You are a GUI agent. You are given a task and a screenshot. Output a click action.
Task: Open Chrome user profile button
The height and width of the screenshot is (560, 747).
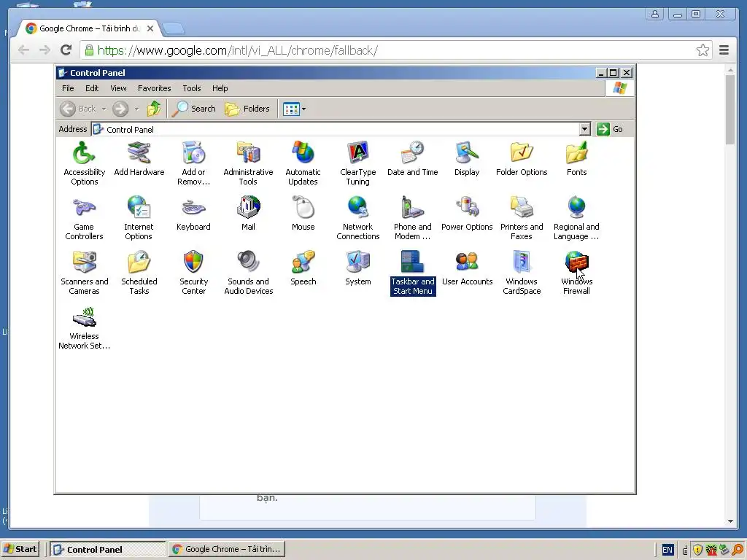tap(655, 14)
